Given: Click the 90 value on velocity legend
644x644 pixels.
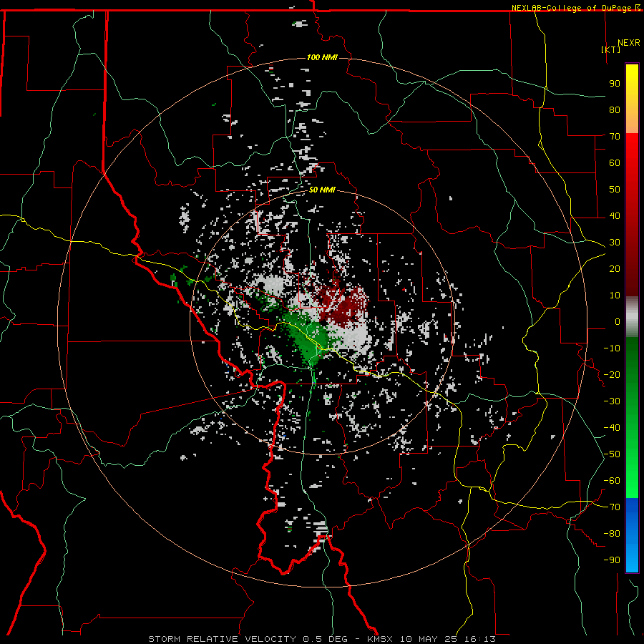Looking at the screenshot, I should (x=615, y=84).
